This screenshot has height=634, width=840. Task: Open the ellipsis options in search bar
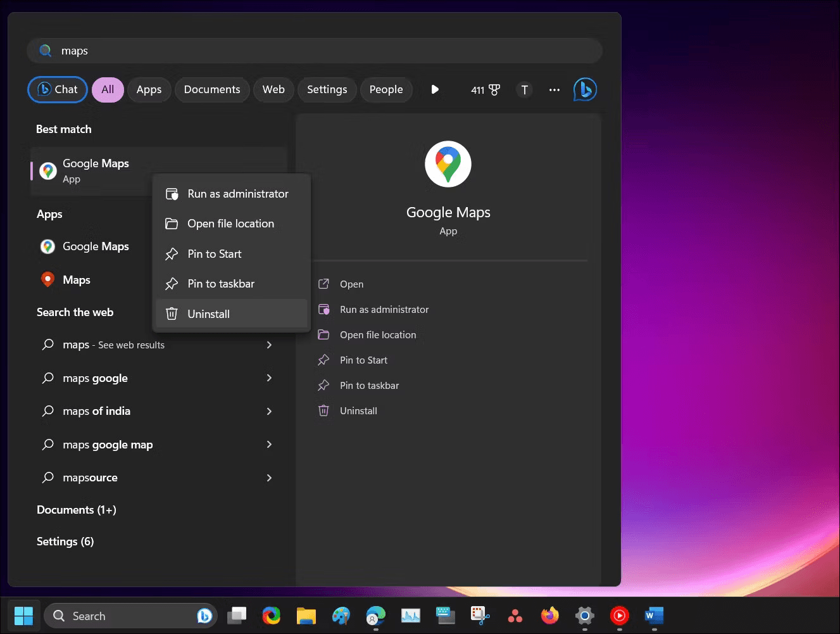[555, 90]
